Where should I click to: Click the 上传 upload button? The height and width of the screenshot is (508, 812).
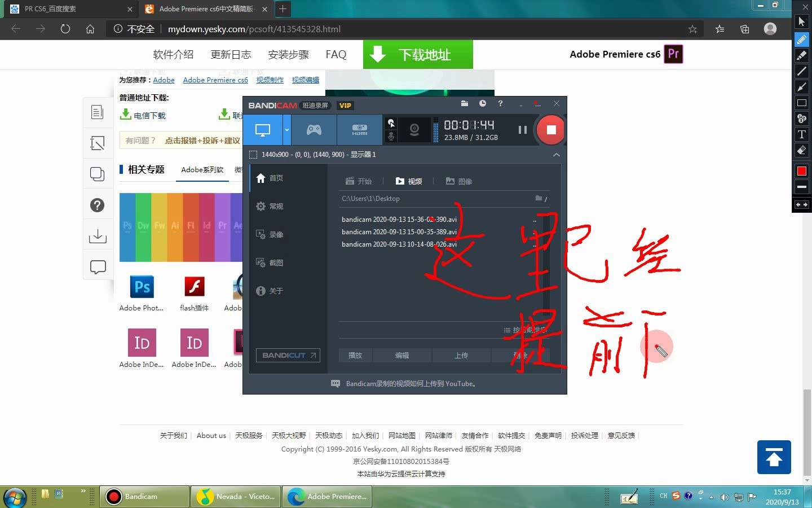(461, 355)
